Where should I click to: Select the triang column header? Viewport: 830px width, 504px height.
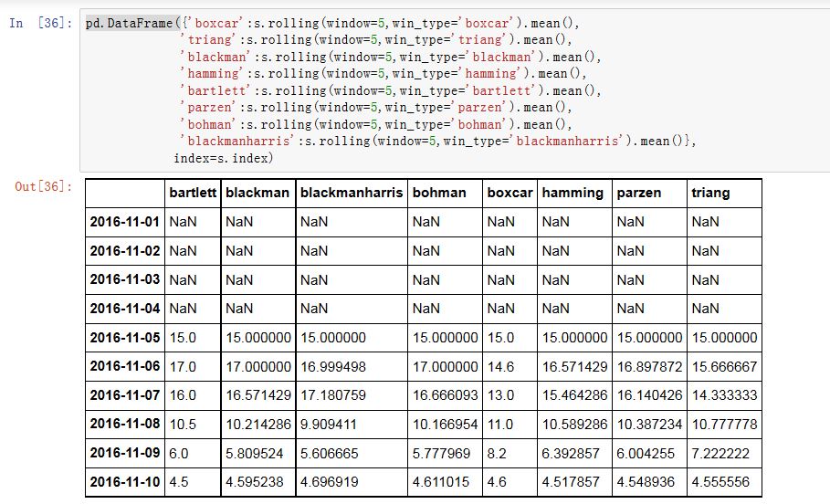pos(711,193)
